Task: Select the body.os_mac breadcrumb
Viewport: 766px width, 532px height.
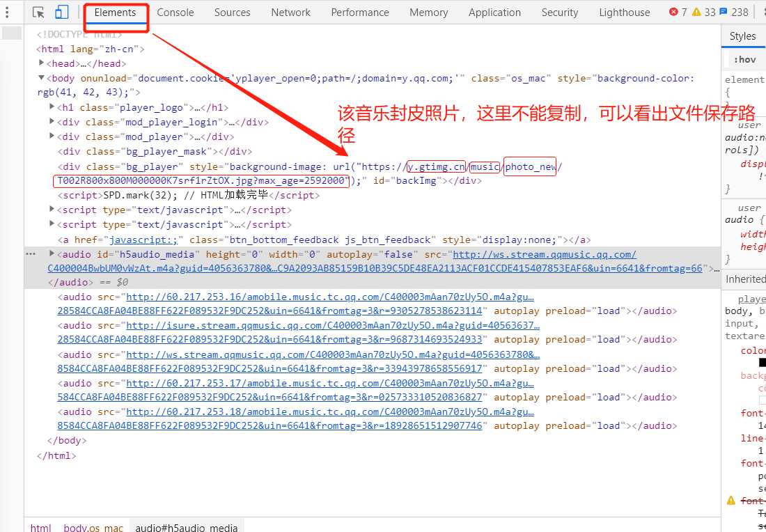Action: [x=93, y=528]
